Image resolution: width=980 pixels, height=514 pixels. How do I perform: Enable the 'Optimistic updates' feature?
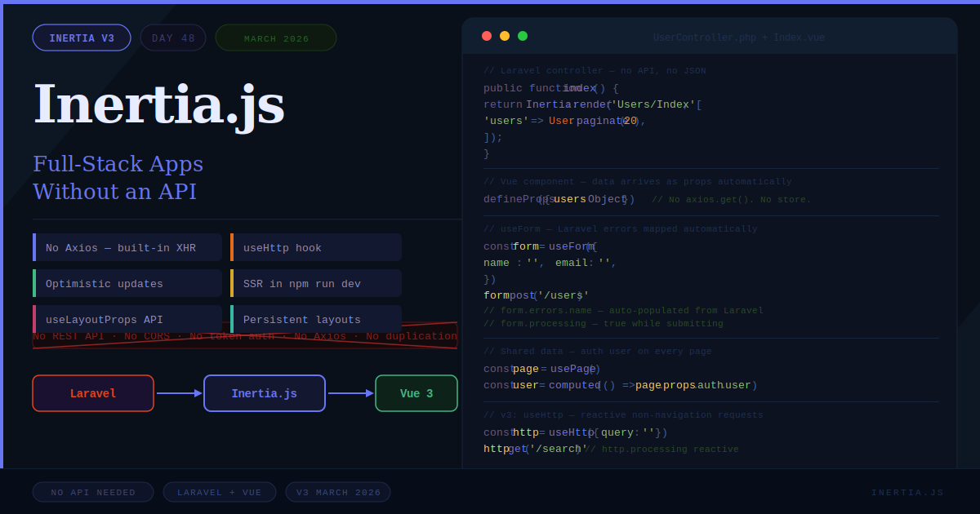click(x=127, y=283)
